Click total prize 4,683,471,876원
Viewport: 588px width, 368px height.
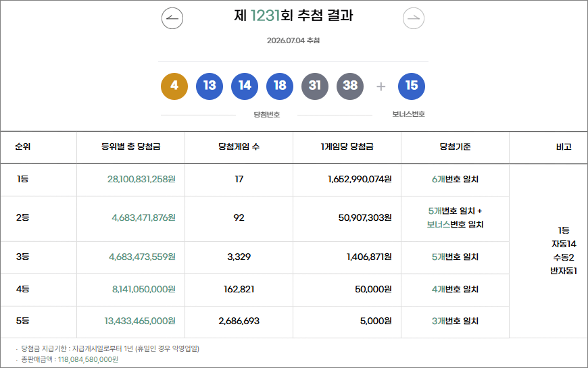point(144,217)
